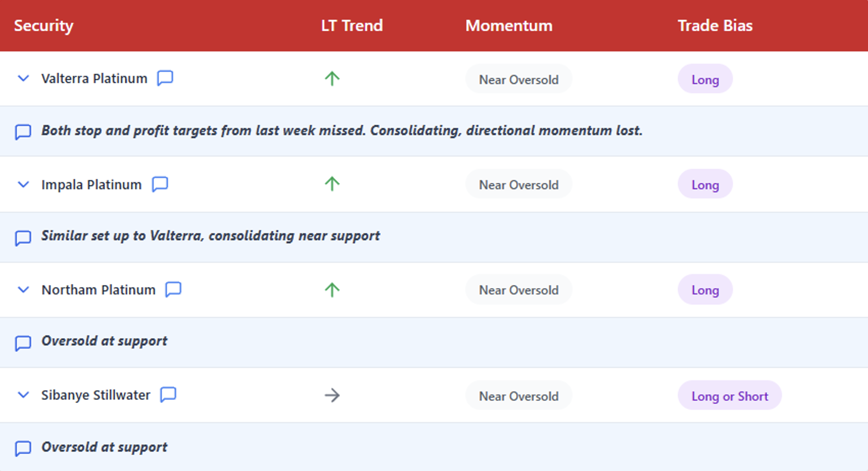Select the 'Sibanye Stillwater' security name

96,395
